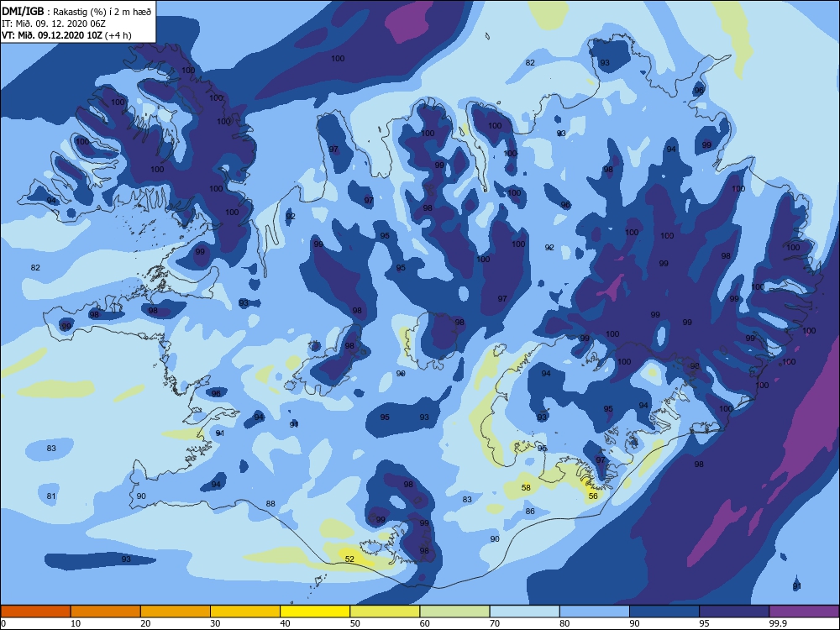Choose the 60–70 light green legend swatch
The height and width of the screenshot is (630, 840).
pos(454,612)
